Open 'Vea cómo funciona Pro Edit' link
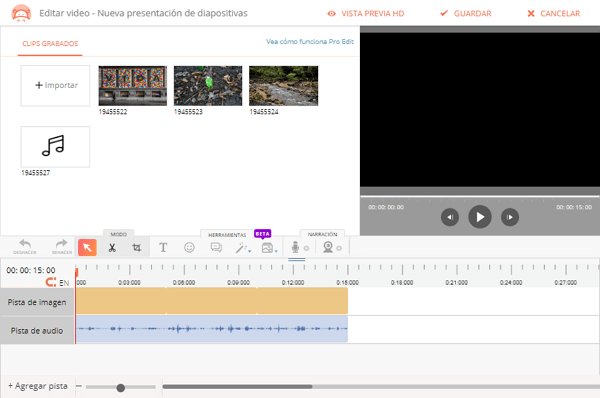Screen dimensions: 600x398 pyautogui.click(x=310, y=42)
